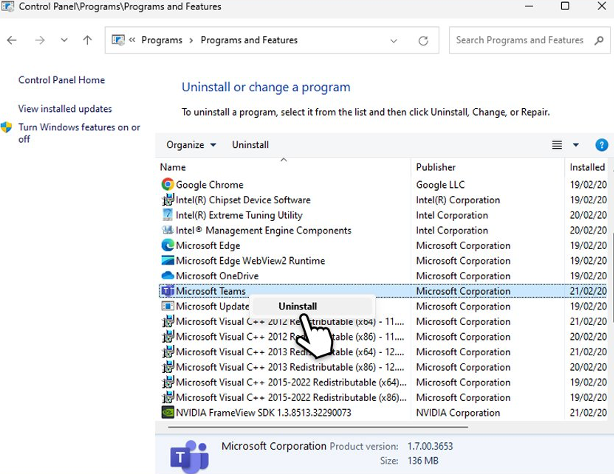Open the more view options arrow
The image size is (614, 474).
[x=576, y=145]
